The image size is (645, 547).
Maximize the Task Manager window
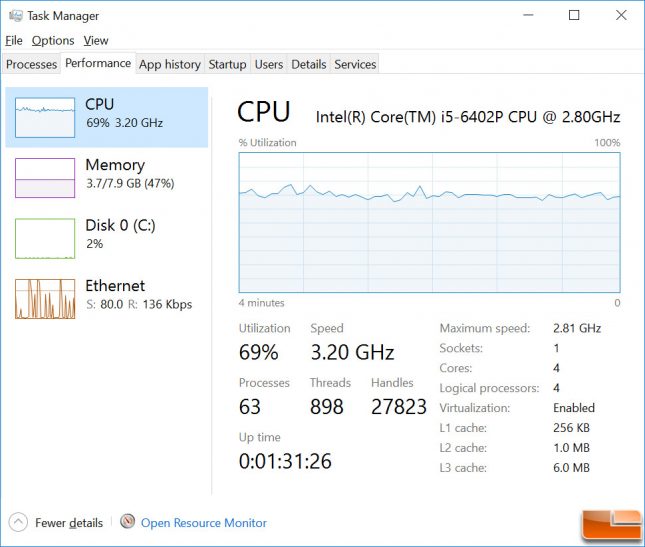574,16
